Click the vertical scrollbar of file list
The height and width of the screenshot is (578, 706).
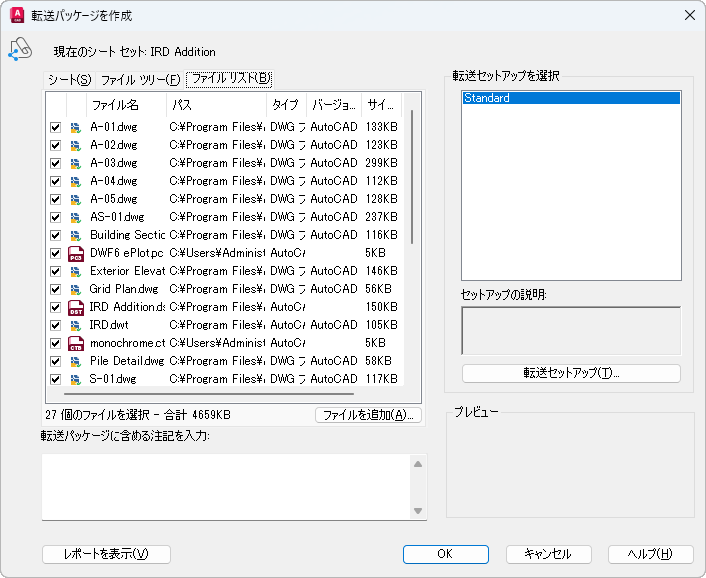point(412,177)
